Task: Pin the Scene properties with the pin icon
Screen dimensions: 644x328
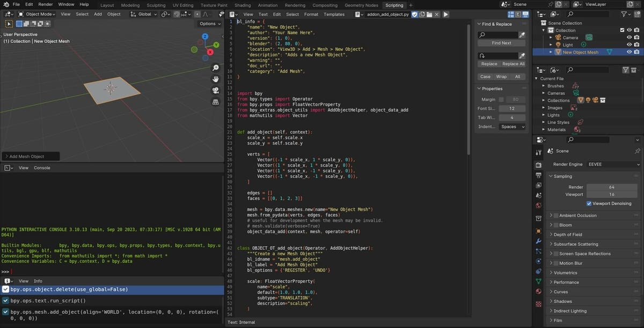Action: coord(637,151)
